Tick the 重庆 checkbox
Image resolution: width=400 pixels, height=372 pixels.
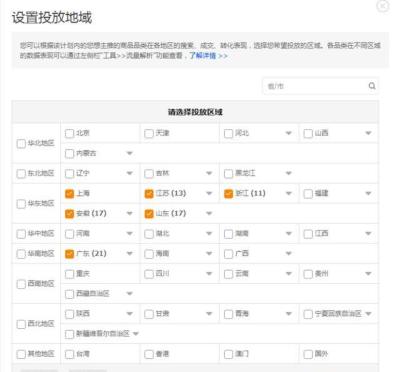(69, 274)
